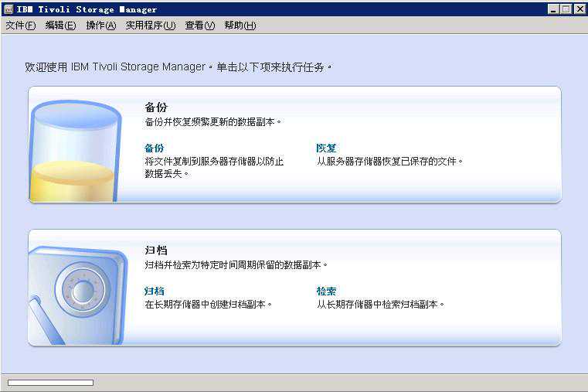The width and height of the screenshot is (588, 392).
Task: Click the 恢复 link to restore files
Action: click(x=326, y=148)
